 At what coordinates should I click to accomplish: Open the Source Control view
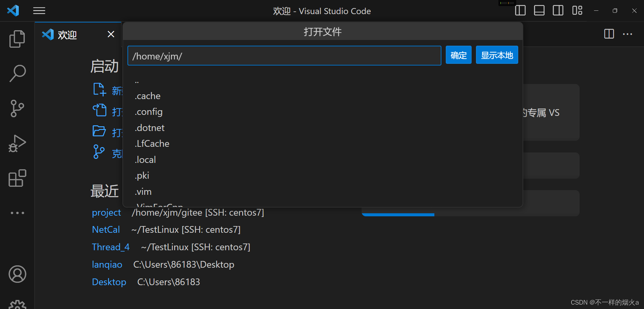[x=17, y=108]
